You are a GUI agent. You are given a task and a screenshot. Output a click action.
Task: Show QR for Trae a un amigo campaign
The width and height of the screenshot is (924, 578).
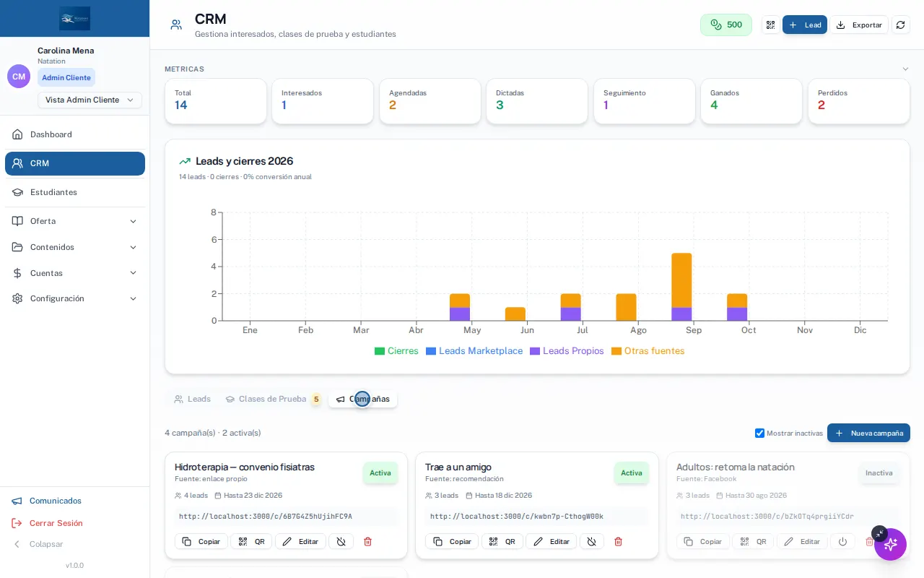[x=502, y=541]
